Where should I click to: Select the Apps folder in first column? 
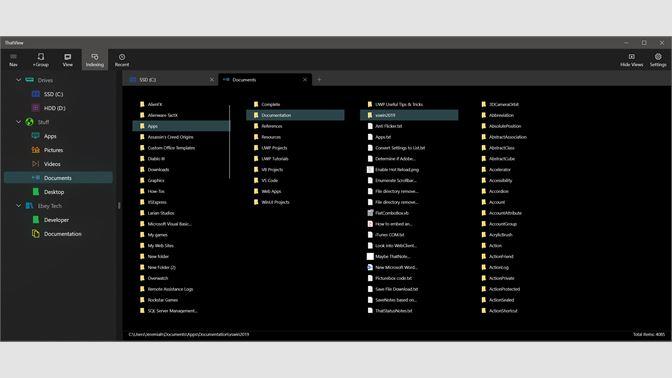(181, 126)
